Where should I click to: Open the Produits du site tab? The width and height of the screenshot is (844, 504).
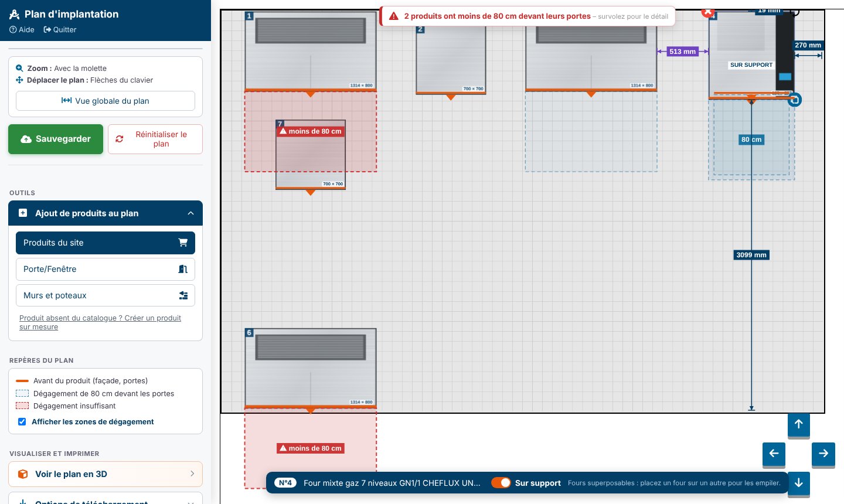pyautogui.click(x=105, y=243)
